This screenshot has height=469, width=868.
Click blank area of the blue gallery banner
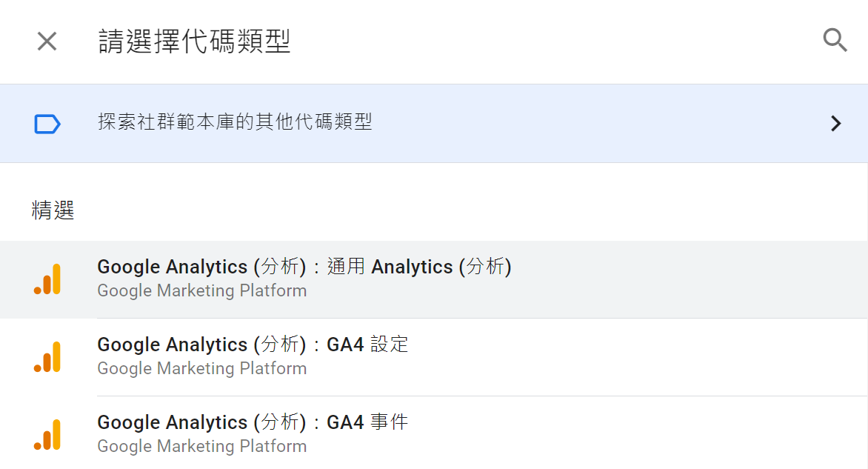click(598, 123)
